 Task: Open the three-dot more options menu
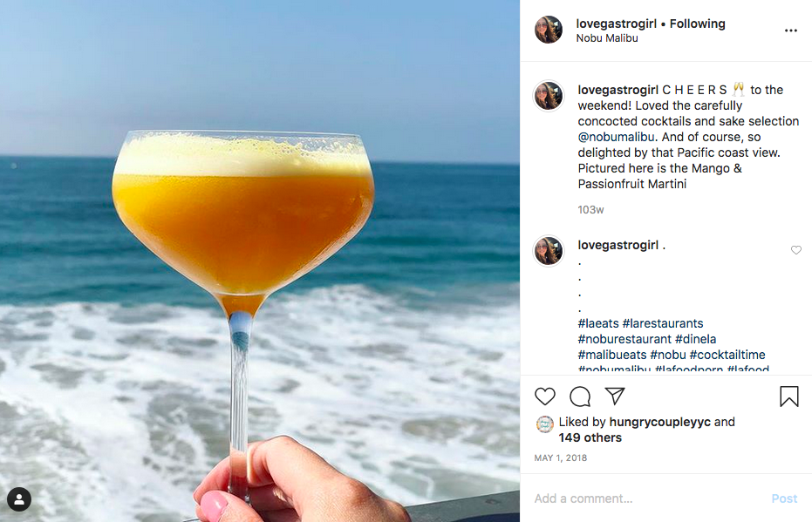coord(790,31)
